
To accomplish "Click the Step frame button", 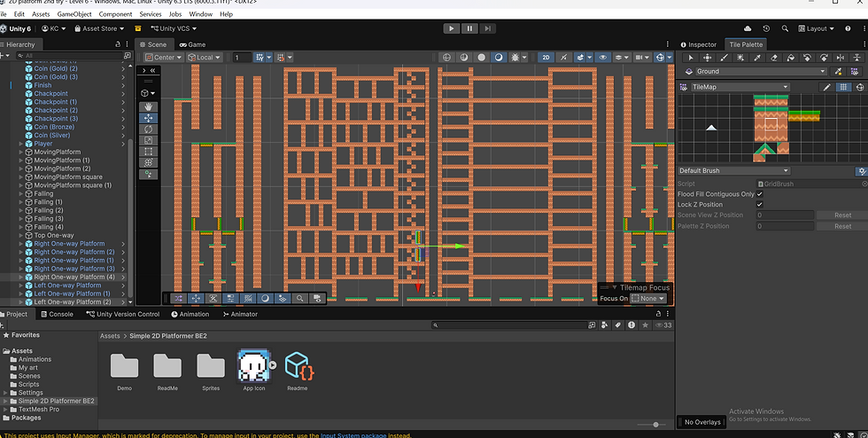I will pos(487,28).
